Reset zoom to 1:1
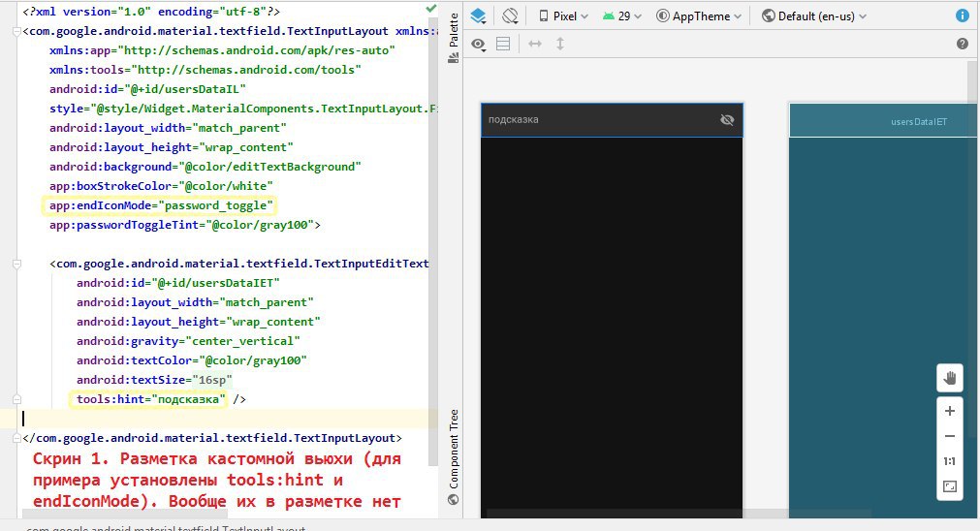The height and width of the screenshot is (531, 980). 950,461
